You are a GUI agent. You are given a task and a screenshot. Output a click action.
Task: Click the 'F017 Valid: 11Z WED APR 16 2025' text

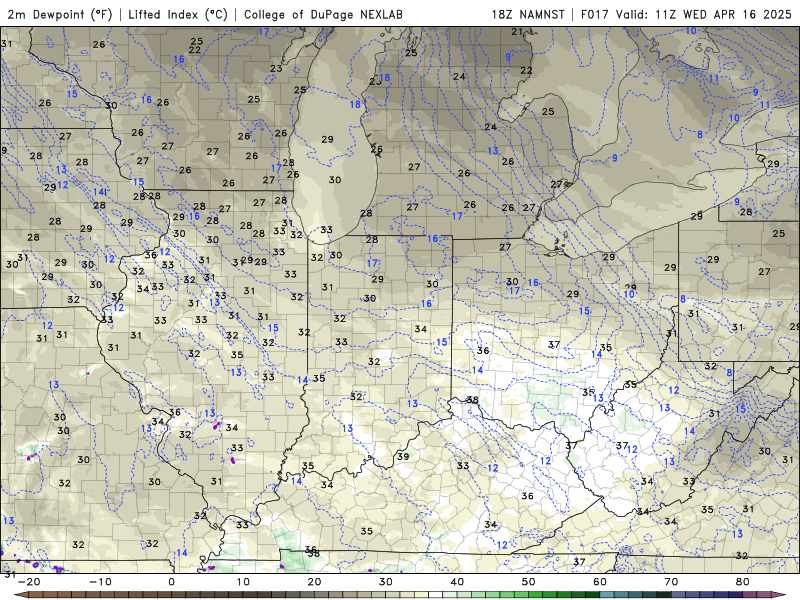click(x=686, y=14)
